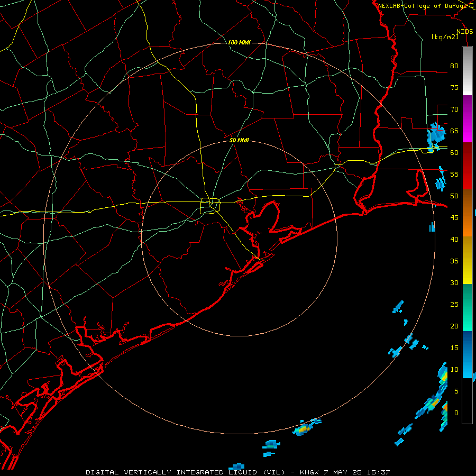
Task: Click the scale value "75"
Action: (454, 87)
